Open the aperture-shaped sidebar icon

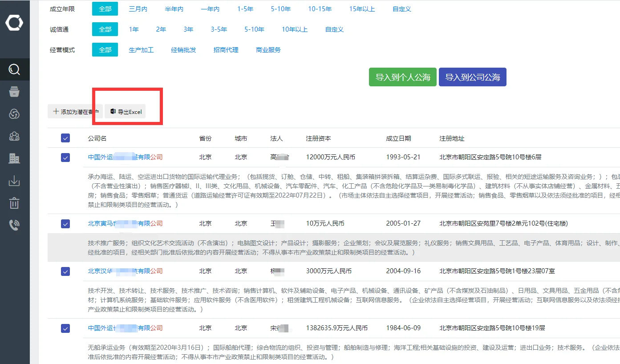pos(14,114)
